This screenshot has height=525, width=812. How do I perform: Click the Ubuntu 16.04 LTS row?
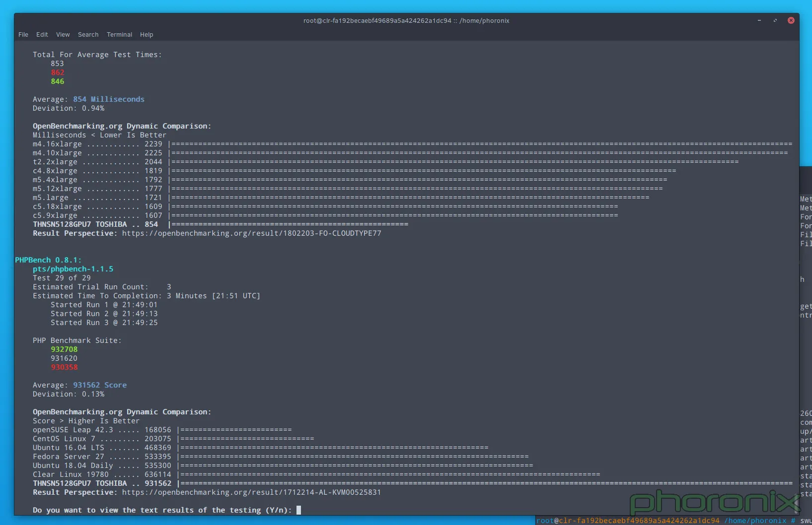(261, 448)
